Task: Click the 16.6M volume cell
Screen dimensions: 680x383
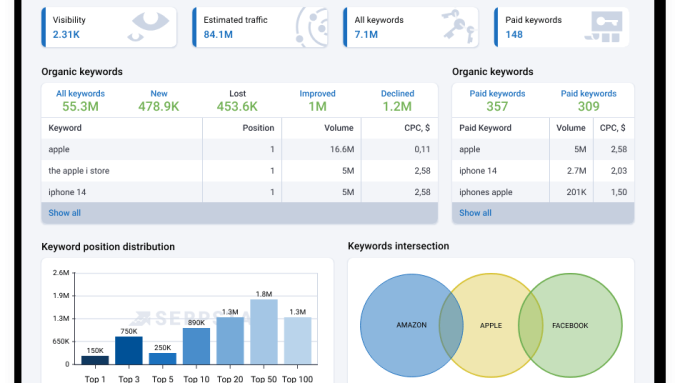Action: coord(342,149)
